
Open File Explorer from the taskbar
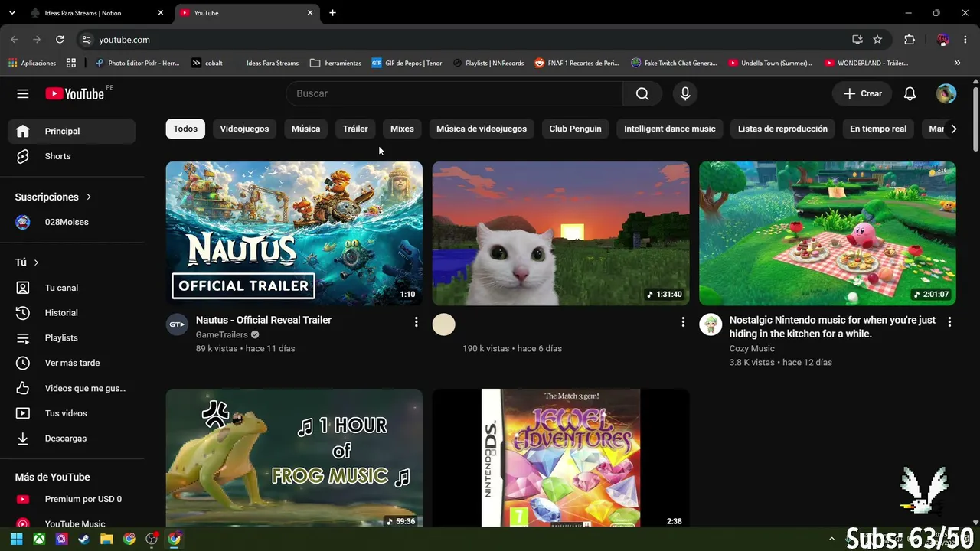(106, 539)
